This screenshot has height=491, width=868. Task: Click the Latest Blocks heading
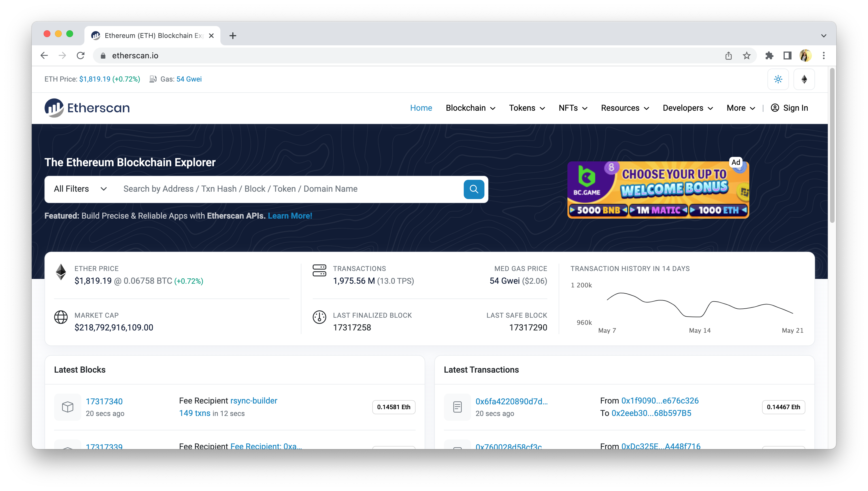(x=80, y=370)
